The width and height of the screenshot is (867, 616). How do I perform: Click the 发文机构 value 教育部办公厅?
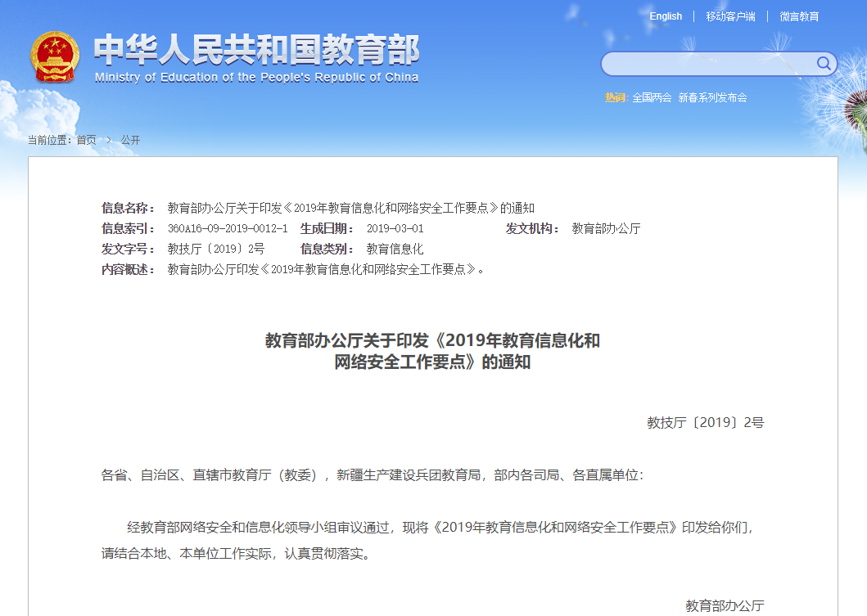(x=606, y=228)
